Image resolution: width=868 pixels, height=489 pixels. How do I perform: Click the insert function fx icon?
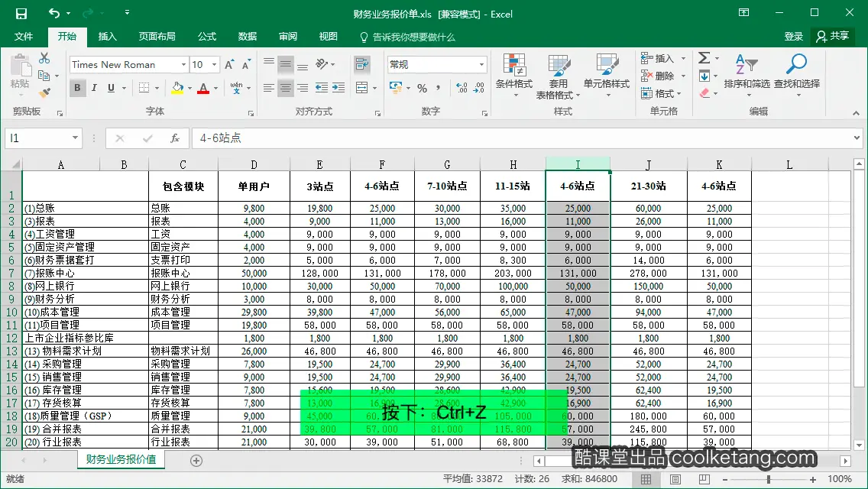click(175, 138)
